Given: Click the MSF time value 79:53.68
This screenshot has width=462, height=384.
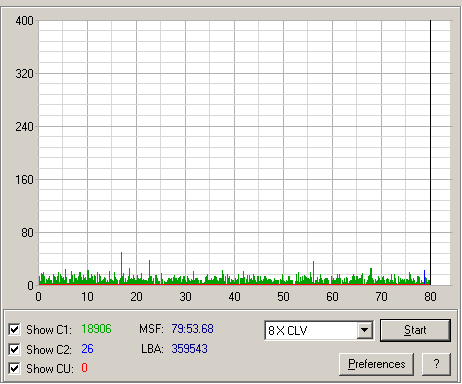Looking at the screenshot, I should 192,329.
